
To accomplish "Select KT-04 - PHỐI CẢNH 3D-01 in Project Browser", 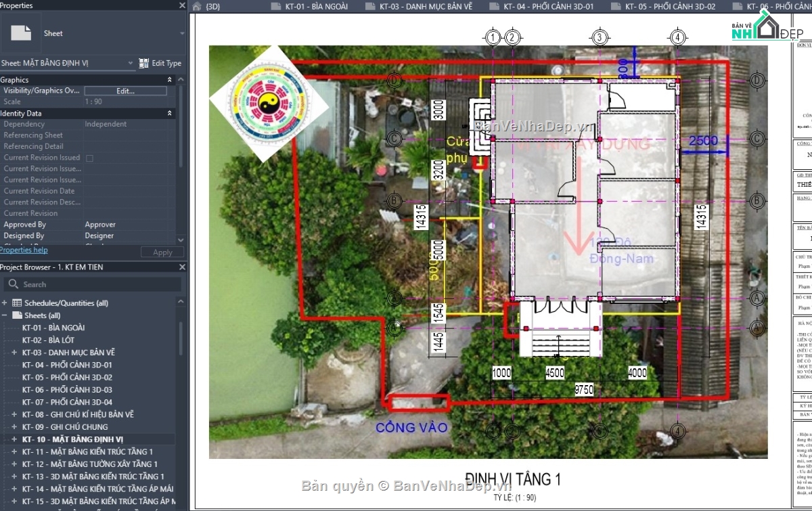I will point(67,365).
